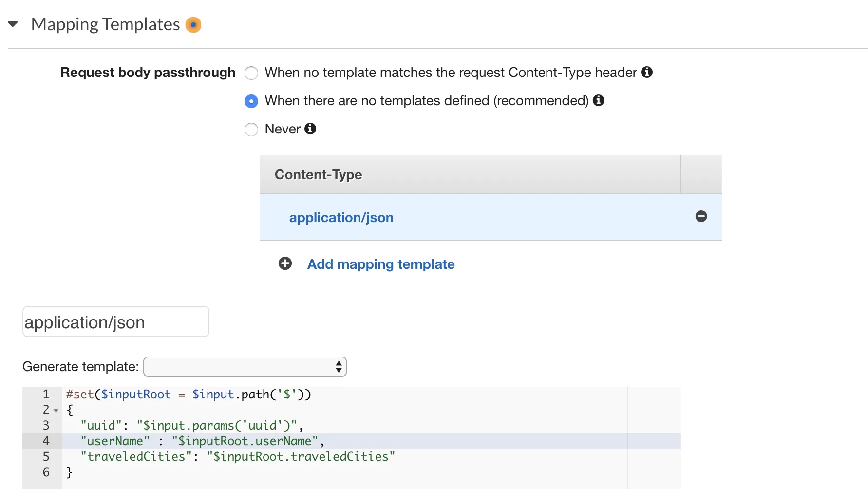This screenshot has height=489, width=868.
Task: Click the application/json content type field
Action: tap(115, 322)
